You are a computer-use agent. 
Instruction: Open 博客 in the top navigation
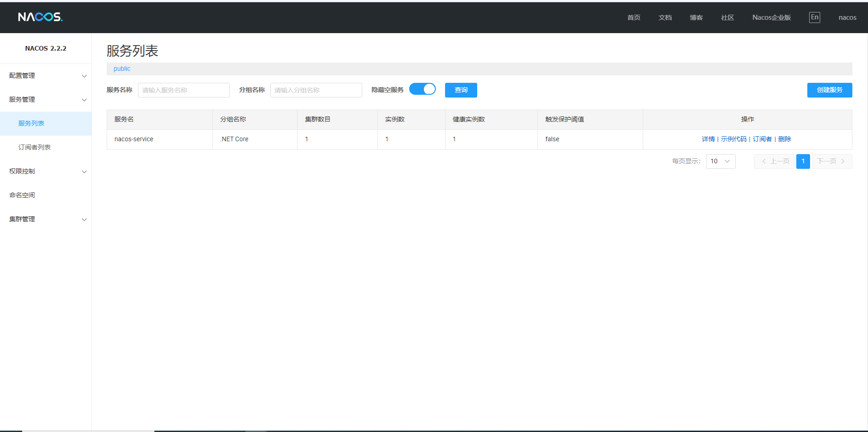pyautogui.click(x=696, y=17)
